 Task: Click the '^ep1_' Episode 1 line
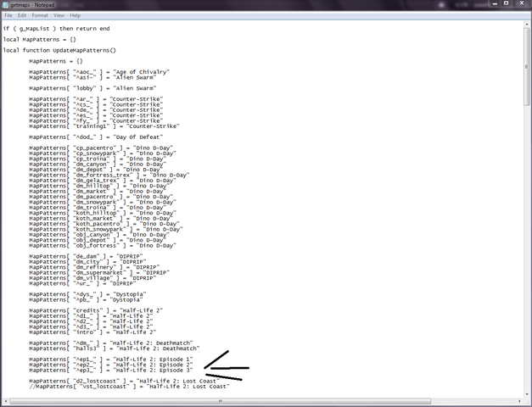tap(111, 360)
